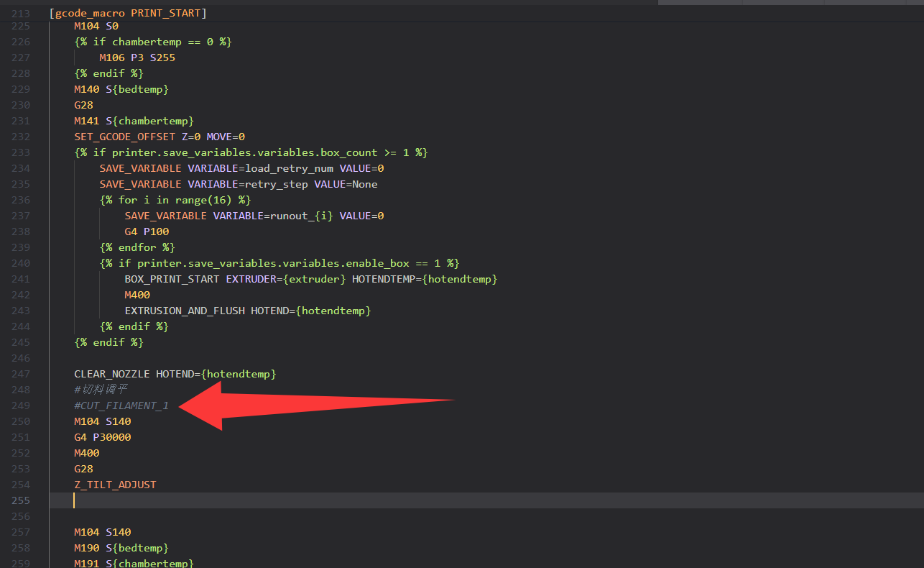Click the empty line 255 with cursor
This screenshot has height=568, width=924.
coord(75,500)
